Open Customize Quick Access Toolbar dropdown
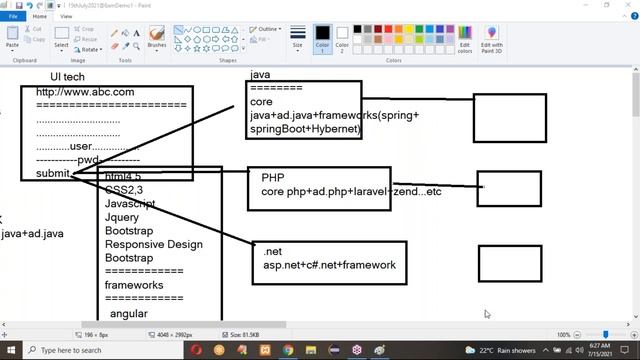The width and height of the screenshot is (640, 360). tap(59, 6)
